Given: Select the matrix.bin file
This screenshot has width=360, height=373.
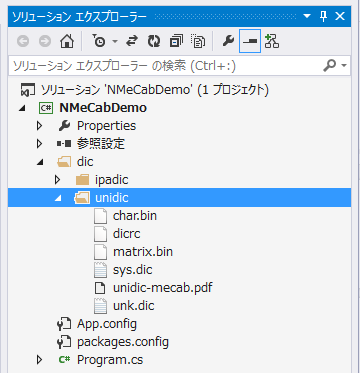Looking at the screenshot, I should pyautogui.click(x=143, y=252).
